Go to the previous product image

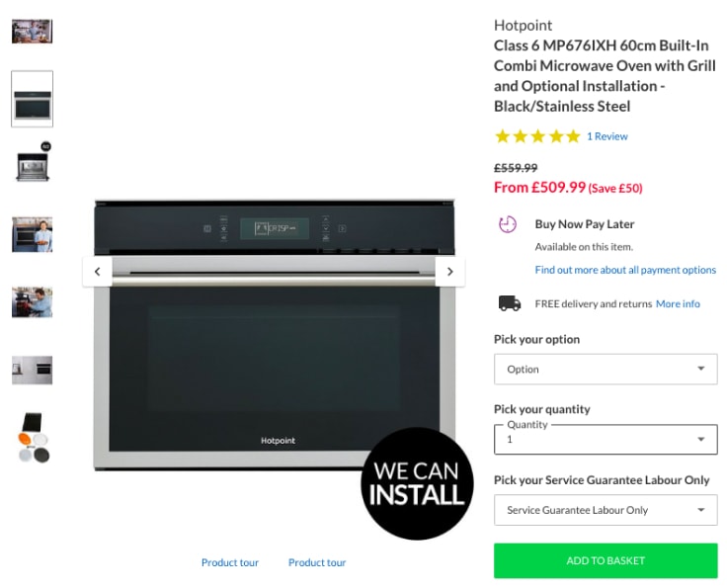click(98, 272)
